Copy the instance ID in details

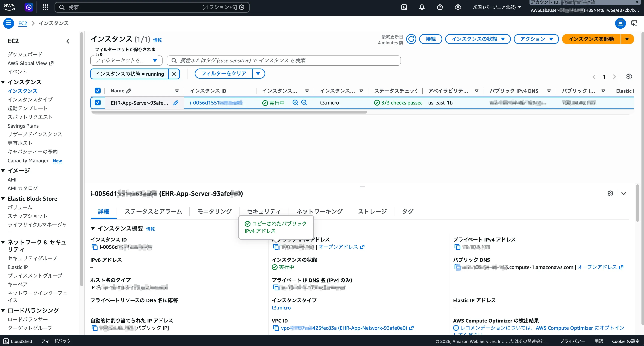pos(94,247)
